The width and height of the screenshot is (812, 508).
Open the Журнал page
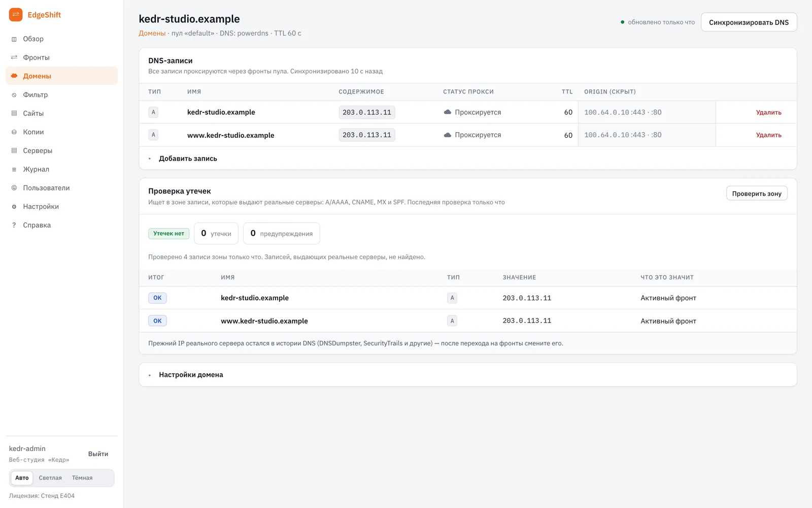[61, 169]
